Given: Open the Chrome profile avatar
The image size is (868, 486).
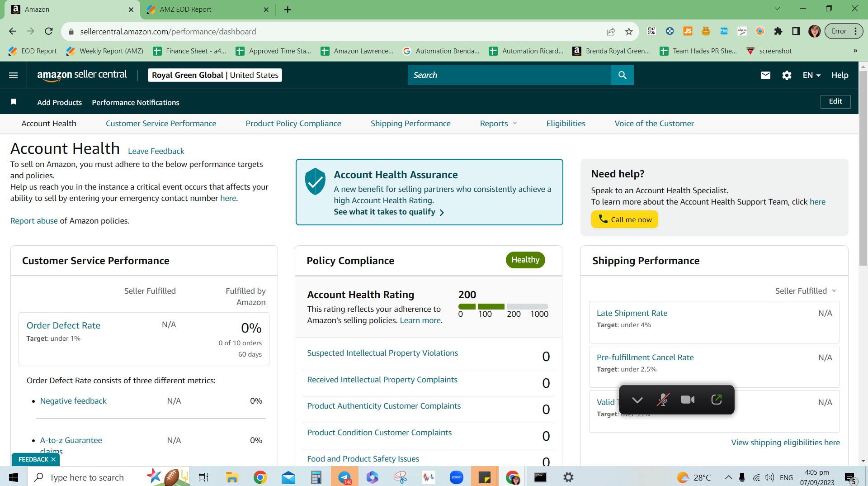Looking at the screenshot, I should click(814, 31).
